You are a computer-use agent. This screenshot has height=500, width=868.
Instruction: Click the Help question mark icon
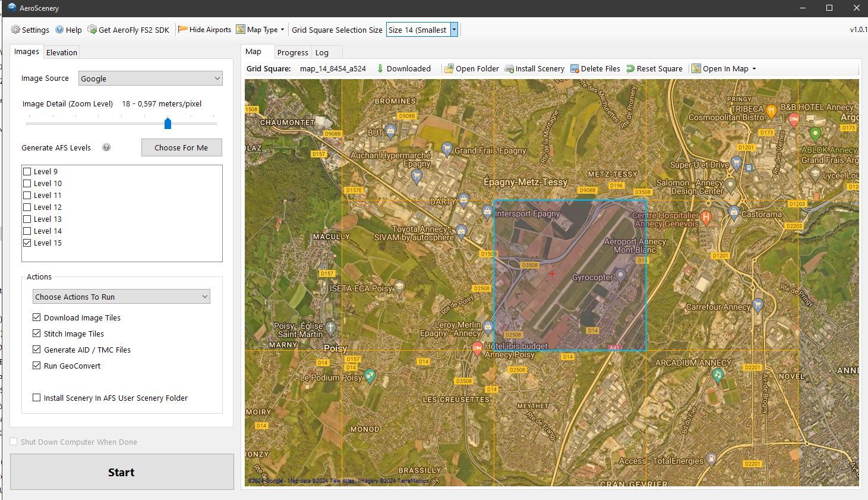(59, 30)
